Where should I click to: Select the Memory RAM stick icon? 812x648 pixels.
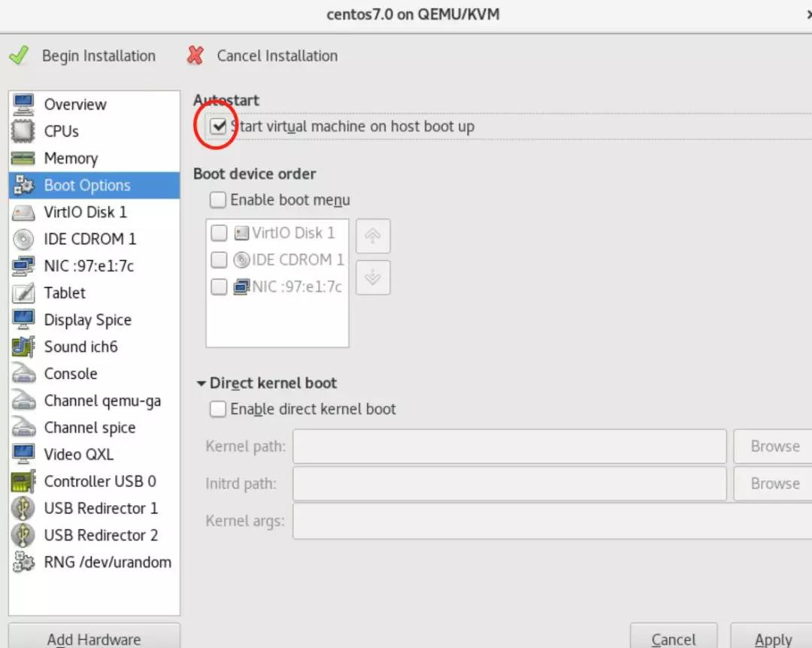(x=23, y=158)
